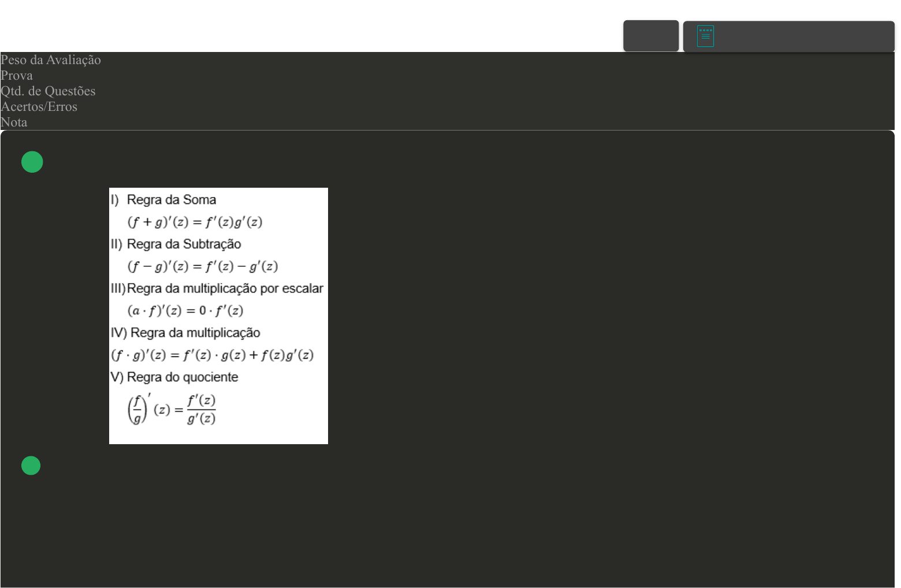901x588 pixels.
Task: Click the 'Prova' header text
Action: tap(17, 76)
